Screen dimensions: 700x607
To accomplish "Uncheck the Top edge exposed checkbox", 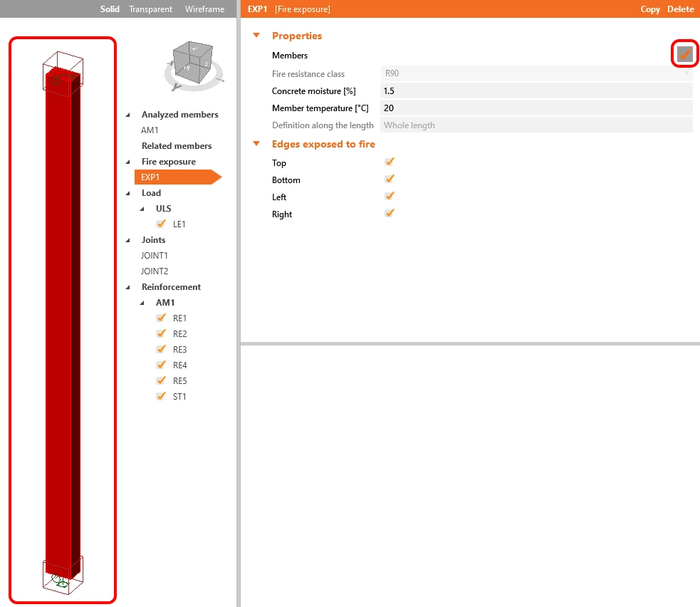I will [x=390, y=162].
